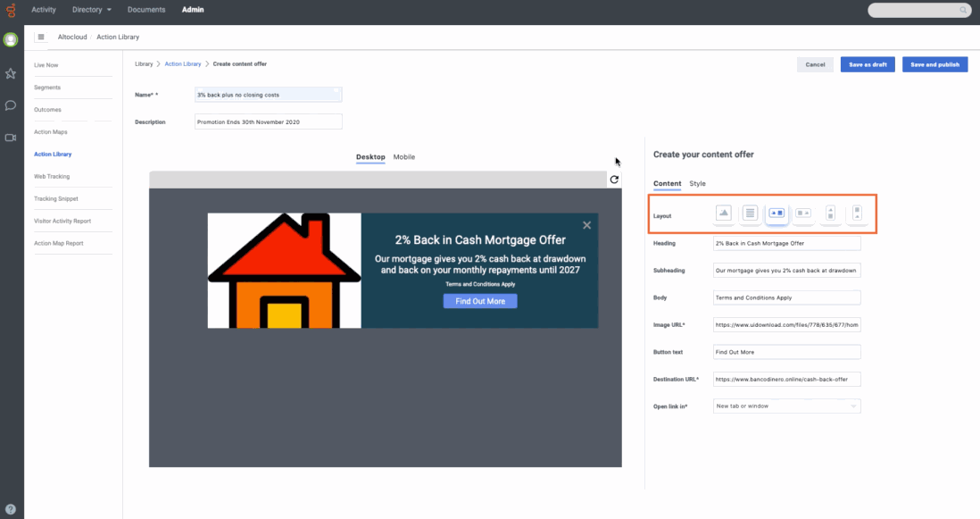Choose text-above-image layout
Screen dimensions: 980x519
pyautogui.click(x=857, y=213)
